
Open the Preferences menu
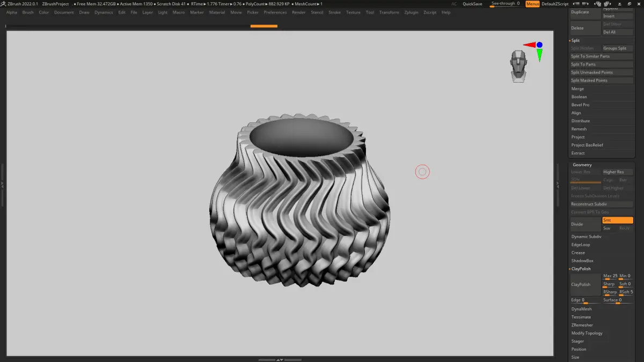pyautogui.click(x=275, y=12)
